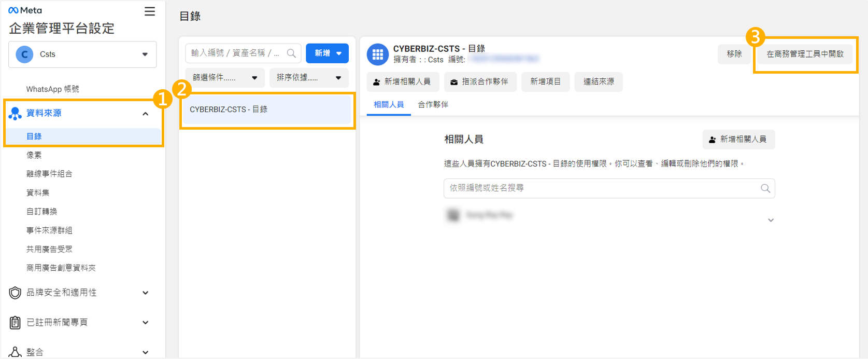Viewport: 868px width, 359px height.
Task: Open the Csts business account dropdown
Action: (82, 54)
